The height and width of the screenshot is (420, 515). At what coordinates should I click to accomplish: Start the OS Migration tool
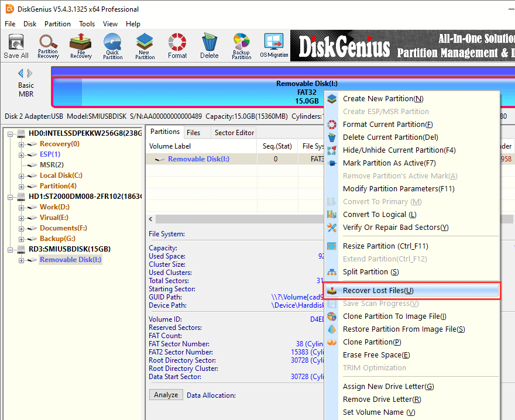click(x=273, y=46)
